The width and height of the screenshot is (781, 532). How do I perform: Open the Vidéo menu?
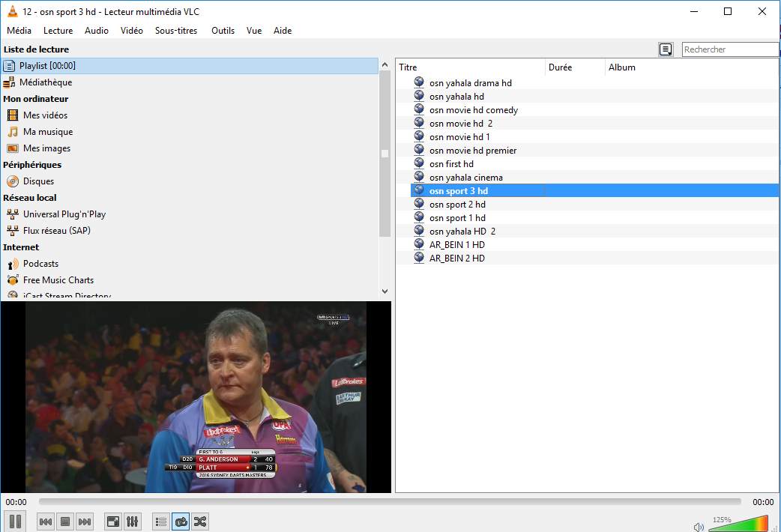coord(131,31)
